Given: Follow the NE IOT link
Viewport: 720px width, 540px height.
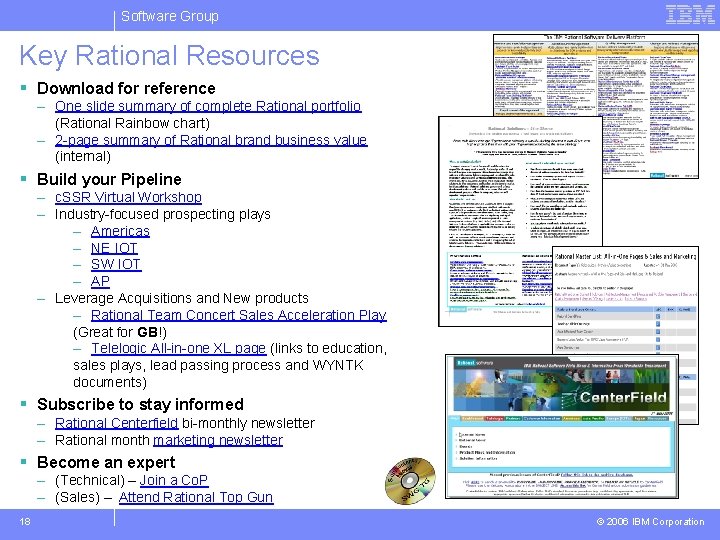Looking at the screenshot, I should 114,248.
